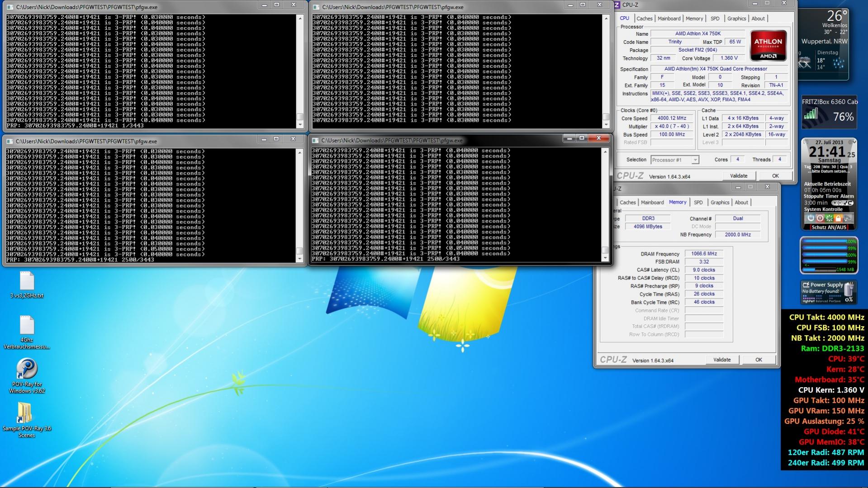
Task: Switch to the SPD tab in the lower CPU-Z window
Action: [x=698, y=203]
